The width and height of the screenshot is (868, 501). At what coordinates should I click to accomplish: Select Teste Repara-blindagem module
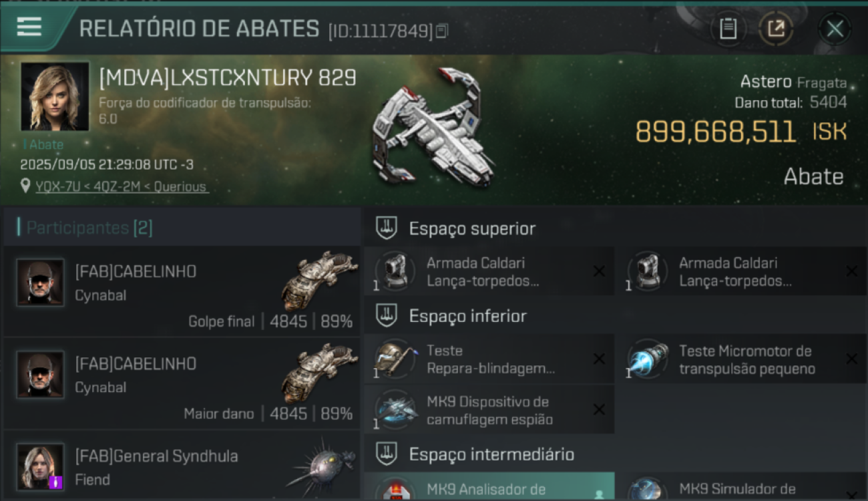click(489, 359)
